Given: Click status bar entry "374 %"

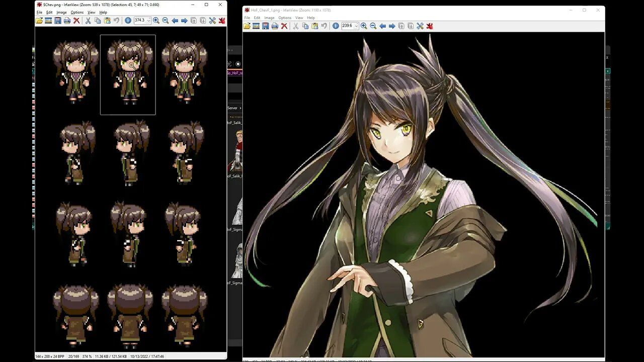Looking at the screenshot, I should (x=87, y=356).
